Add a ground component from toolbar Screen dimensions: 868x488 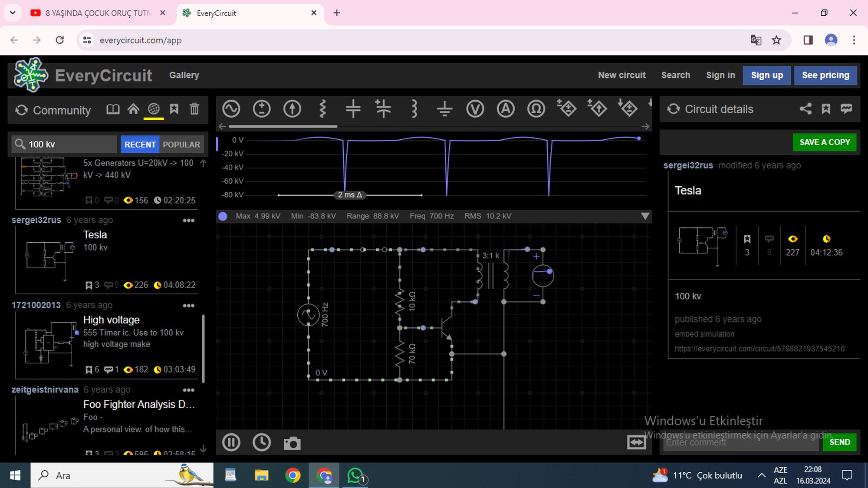[x=444, y=109]
